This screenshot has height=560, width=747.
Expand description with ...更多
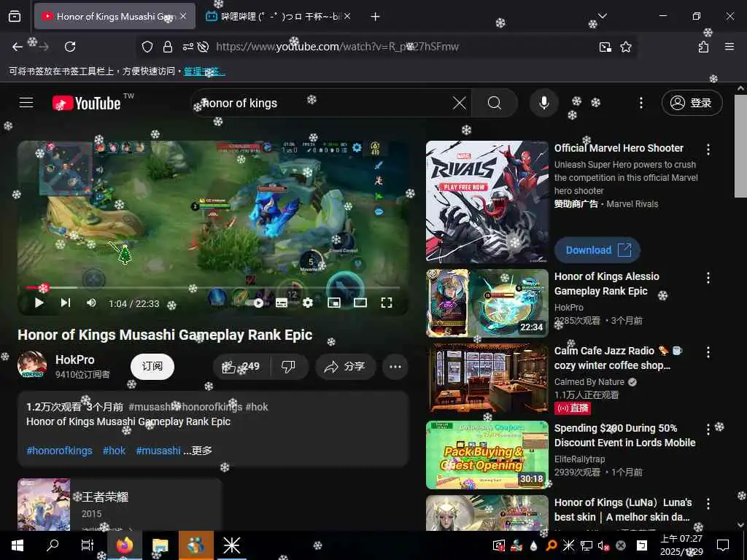[x=198, y=451]
